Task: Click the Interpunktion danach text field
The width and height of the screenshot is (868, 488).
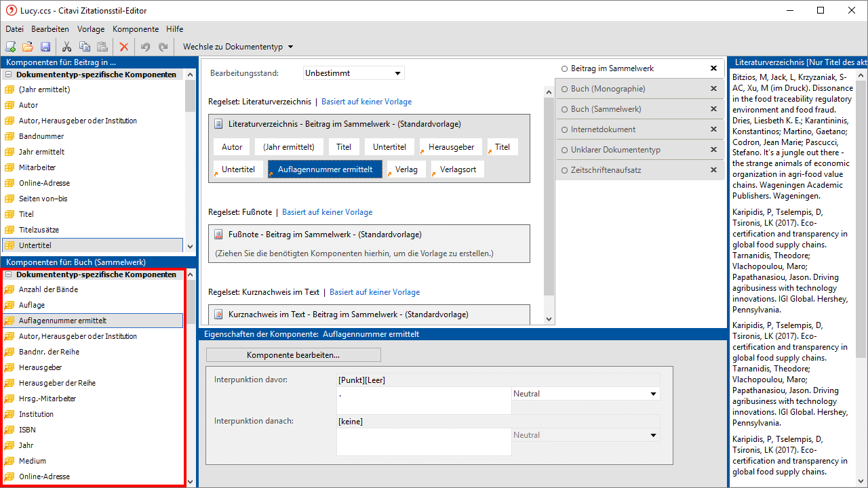Action: pos(424,442)
